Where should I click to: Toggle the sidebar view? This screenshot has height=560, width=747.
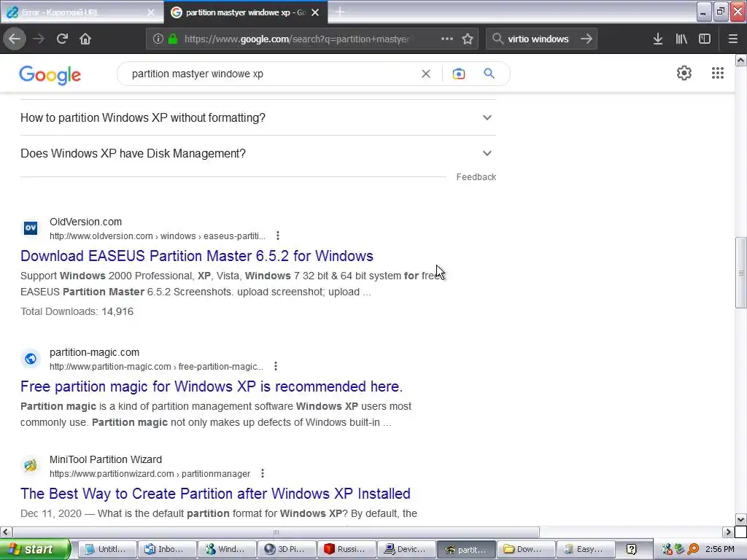(705, 39)
